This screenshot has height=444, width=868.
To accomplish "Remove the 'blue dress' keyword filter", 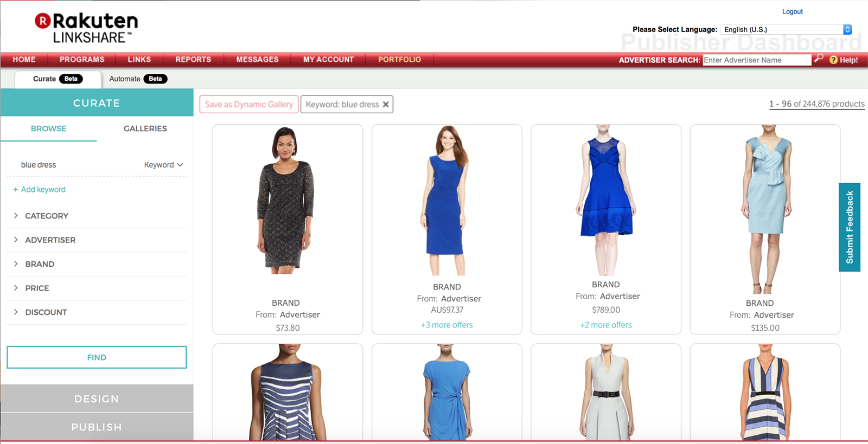I will [386, 105].
